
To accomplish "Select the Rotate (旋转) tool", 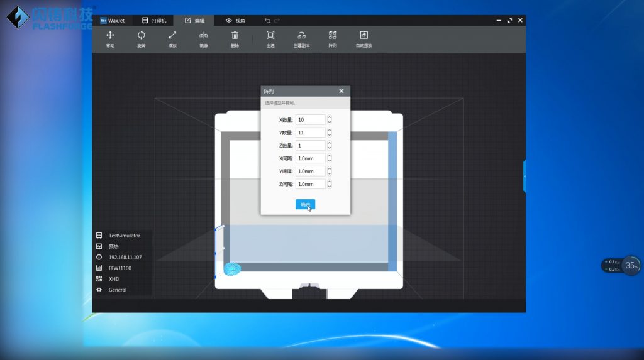I will click(x=142, y=39).
